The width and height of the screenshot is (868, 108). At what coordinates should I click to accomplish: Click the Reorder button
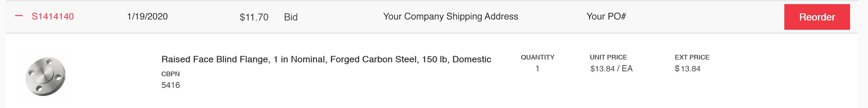click(816, 17)
